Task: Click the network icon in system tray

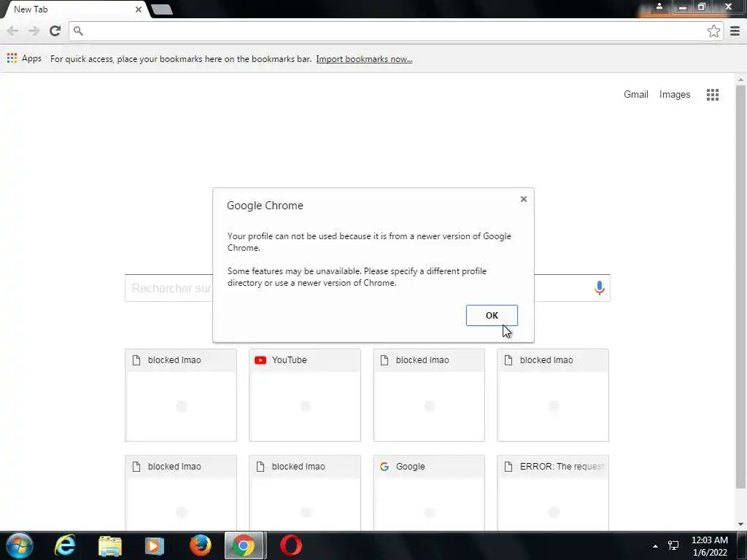Action: coord(673,545)
